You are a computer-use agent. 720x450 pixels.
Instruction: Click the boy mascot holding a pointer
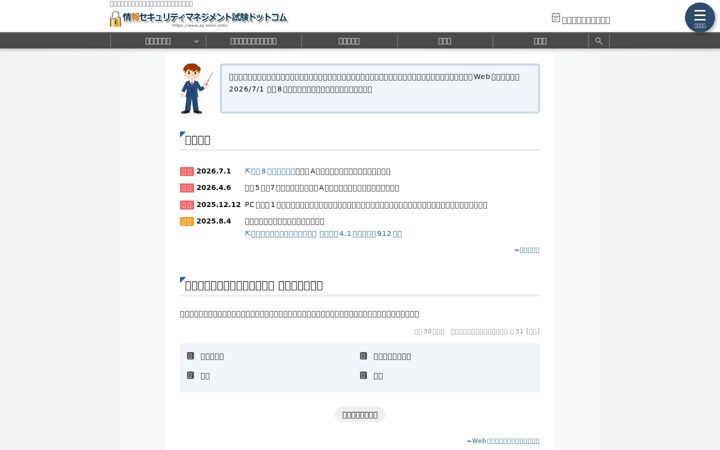point(195,88)
